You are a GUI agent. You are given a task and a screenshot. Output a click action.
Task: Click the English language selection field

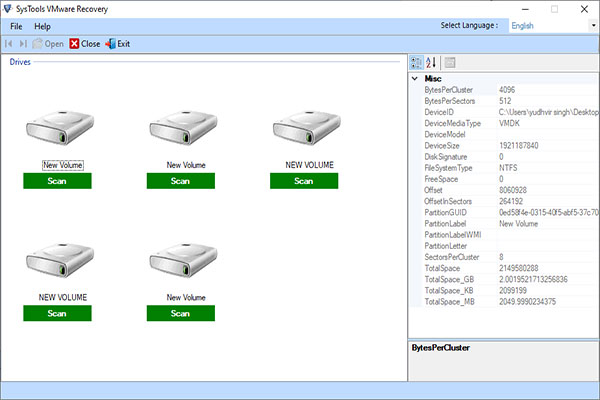549,26
